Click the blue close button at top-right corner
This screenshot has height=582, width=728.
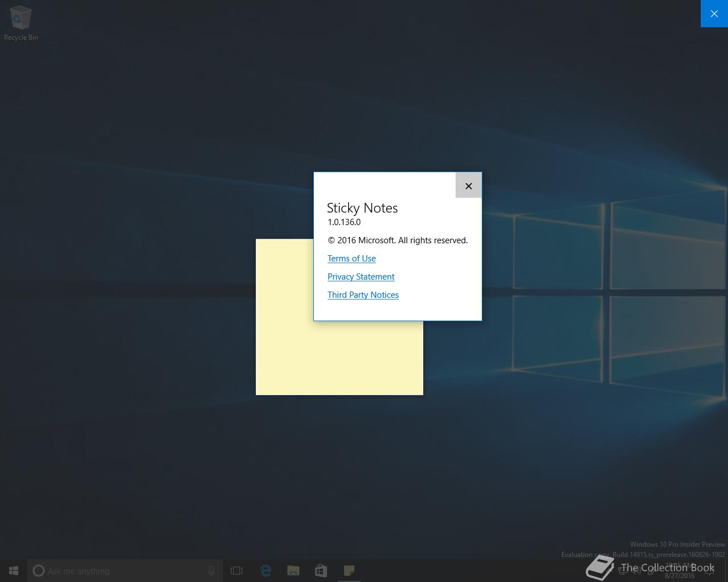714,14
